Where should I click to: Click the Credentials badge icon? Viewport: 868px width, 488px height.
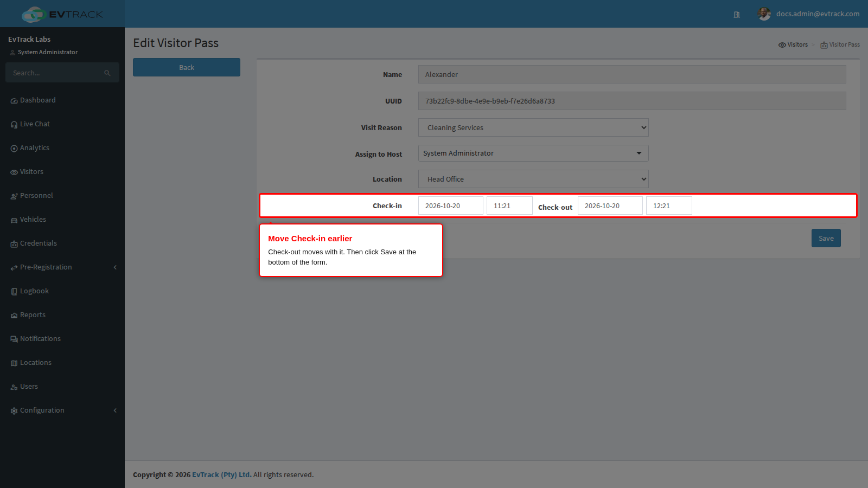pyautogui.click(x=14, y=244)
